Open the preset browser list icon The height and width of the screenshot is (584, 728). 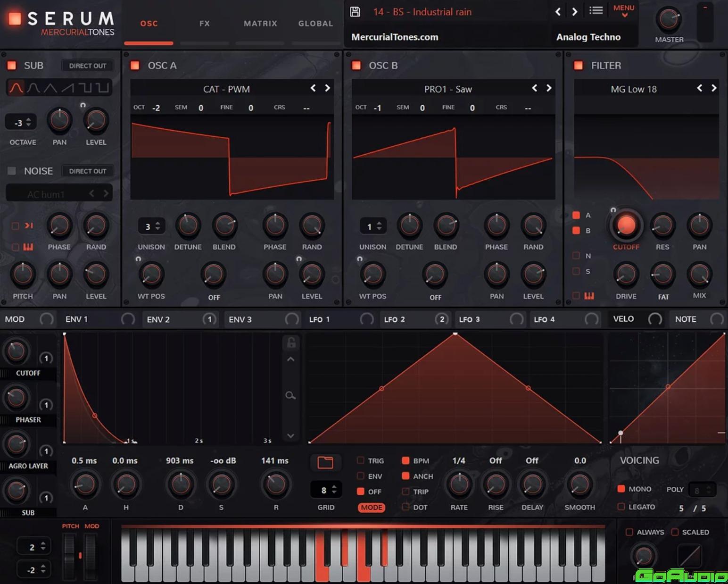tap(596, 11)
